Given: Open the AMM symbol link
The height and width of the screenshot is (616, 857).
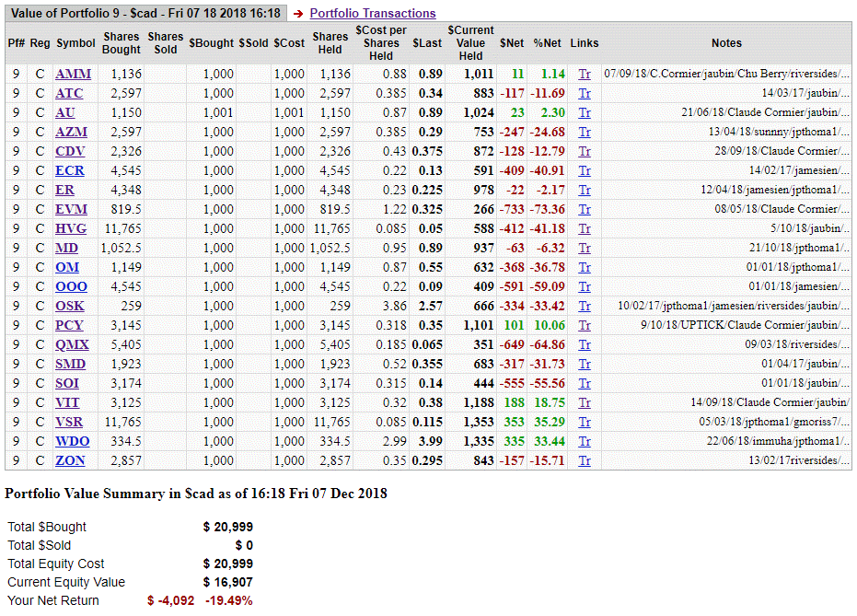Looking at the screenshot, I should (x=73, y=74).
